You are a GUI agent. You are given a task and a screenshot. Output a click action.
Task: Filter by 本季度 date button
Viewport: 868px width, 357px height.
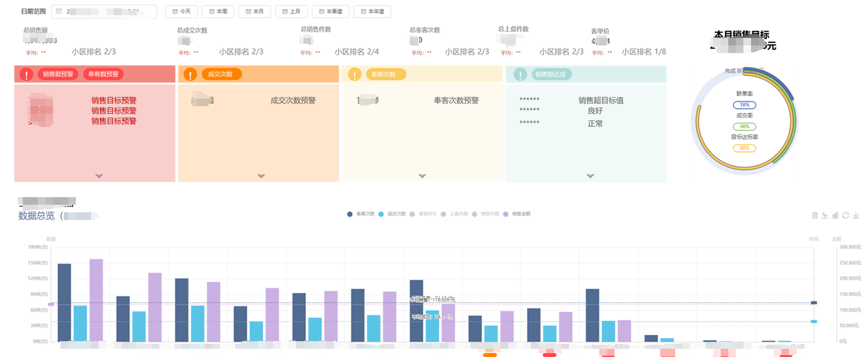pyautogui.click(x=331, y=11)
